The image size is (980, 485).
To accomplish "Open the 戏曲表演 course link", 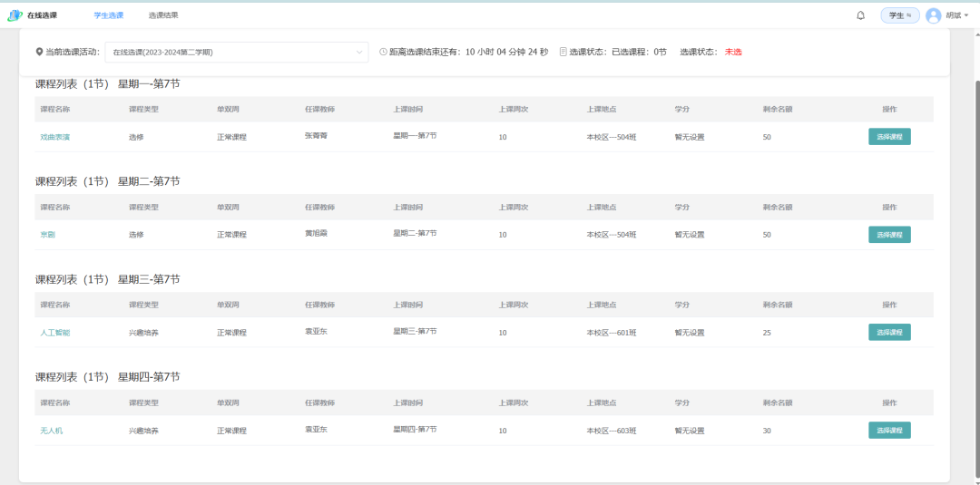I will (x=55, y=137).
